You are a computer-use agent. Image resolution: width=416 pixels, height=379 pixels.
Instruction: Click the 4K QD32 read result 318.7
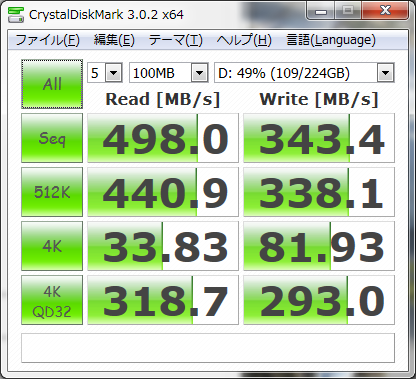pos(163,300)
